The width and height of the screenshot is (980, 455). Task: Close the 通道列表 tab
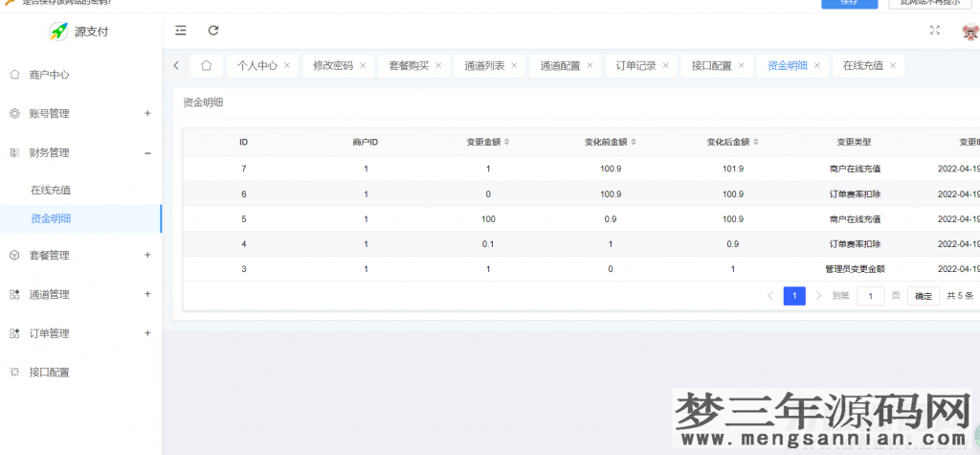[x=514, y=65]
